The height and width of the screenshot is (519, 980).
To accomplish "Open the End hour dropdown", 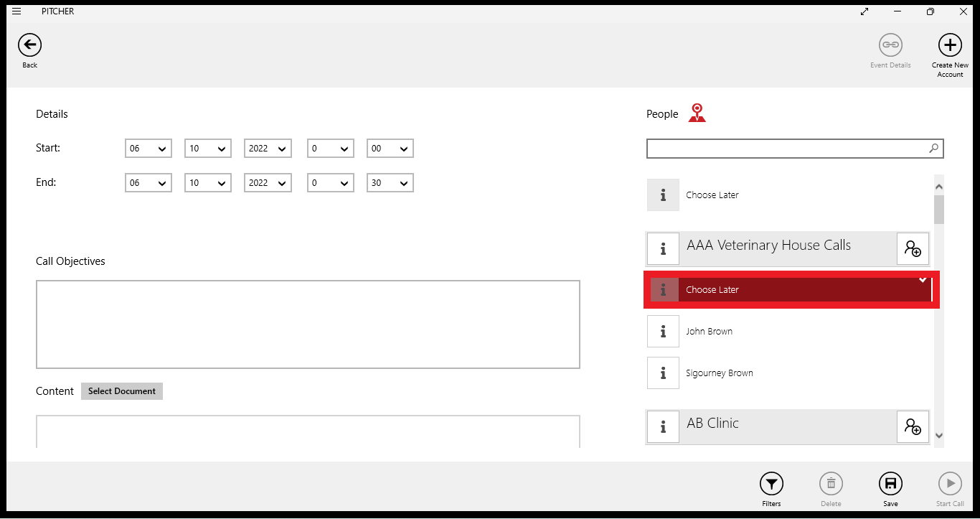I will 330,183.
